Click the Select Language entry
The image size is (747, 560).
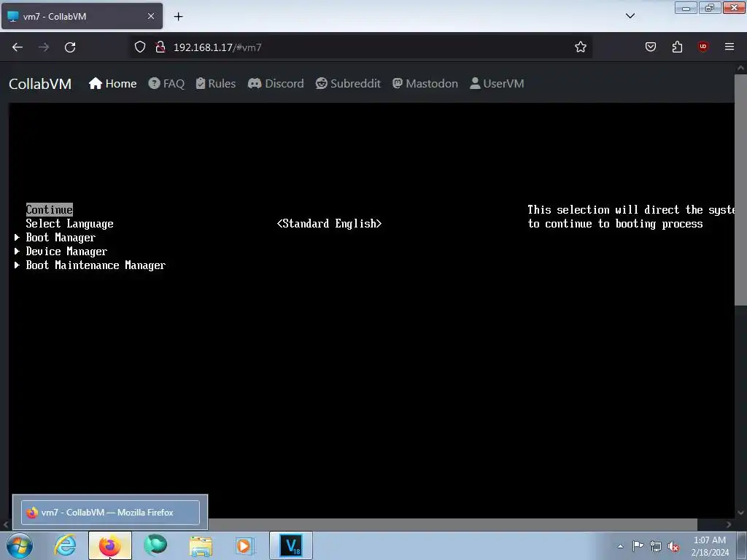69,223
